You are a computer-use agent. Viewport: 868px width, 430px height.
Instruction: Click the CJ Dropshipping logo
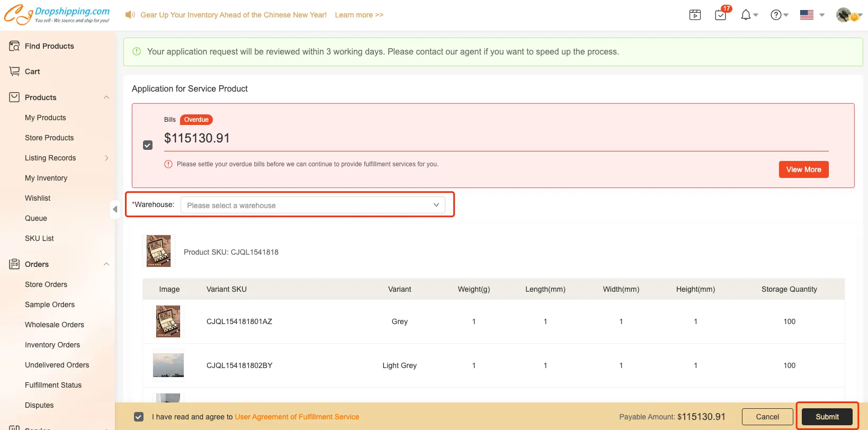(57, 14)
